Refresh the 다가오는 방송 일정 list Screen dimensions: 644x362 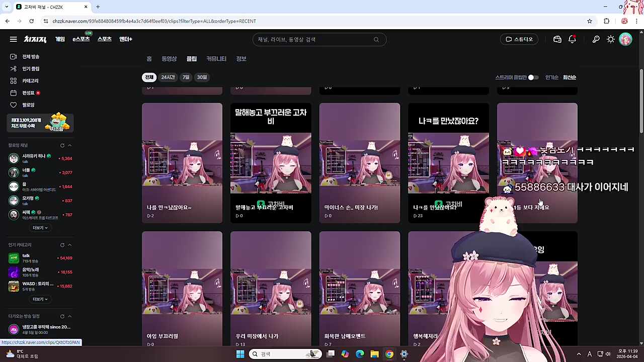pyautogui.click(x=62, y=316)
